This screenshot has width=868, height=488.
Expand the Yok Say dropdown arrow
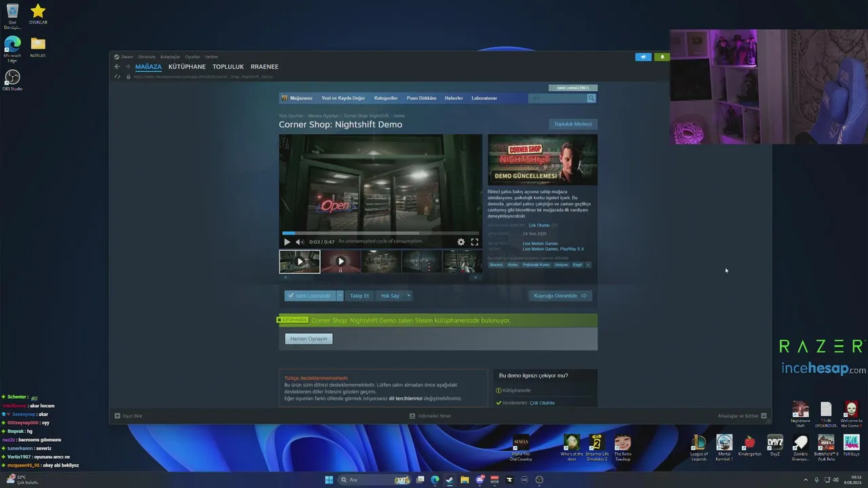coord(408,296)
